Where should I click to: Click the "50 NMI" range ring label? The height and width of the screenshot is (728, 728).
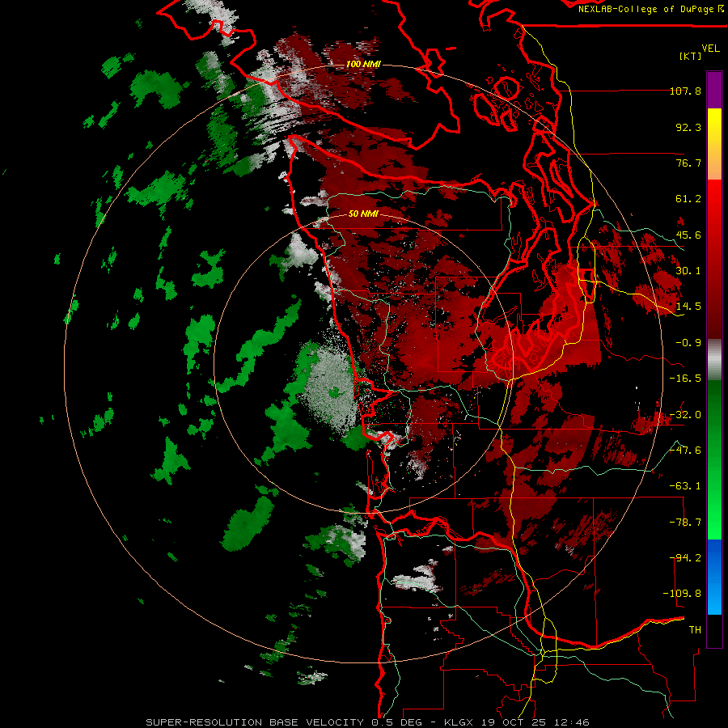pyautogui.click(x=363, y=214)
